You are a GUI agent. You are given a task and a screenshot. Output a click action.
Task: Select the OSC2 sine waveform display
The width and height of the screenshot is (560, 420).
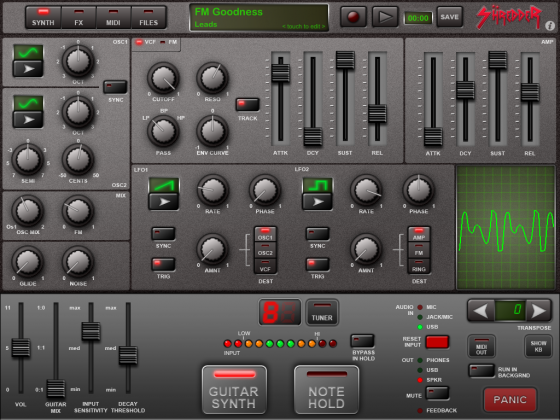point(28,104)
